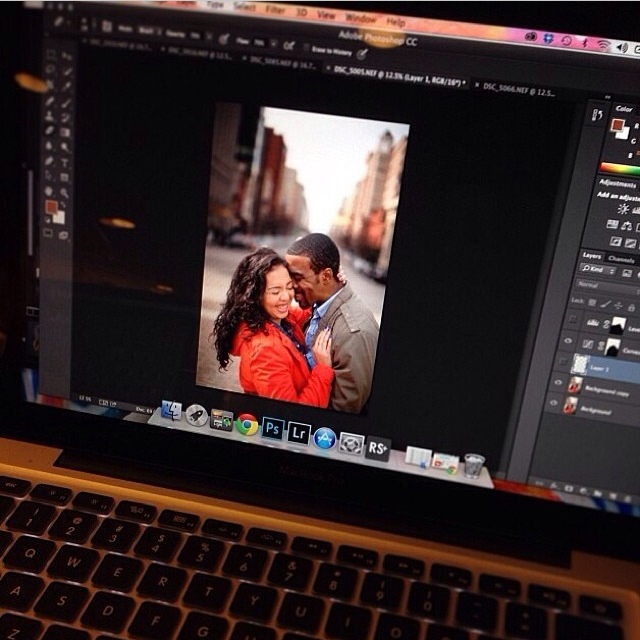This screenshot has width=640, height=640.
Task: Select the Brush tool in Tools panel
Action: 67,104
